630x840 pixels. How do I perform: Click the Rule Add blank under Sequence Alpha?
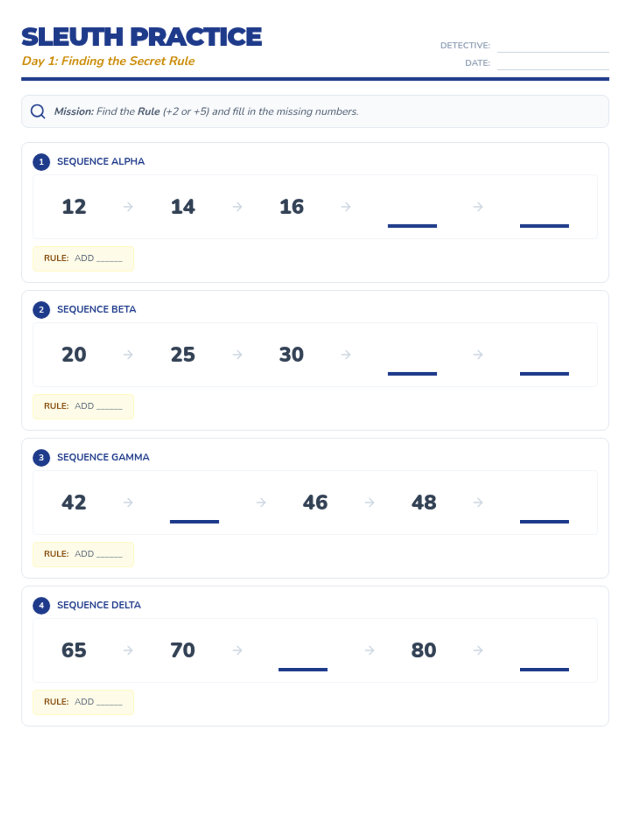tap(109, 259)
